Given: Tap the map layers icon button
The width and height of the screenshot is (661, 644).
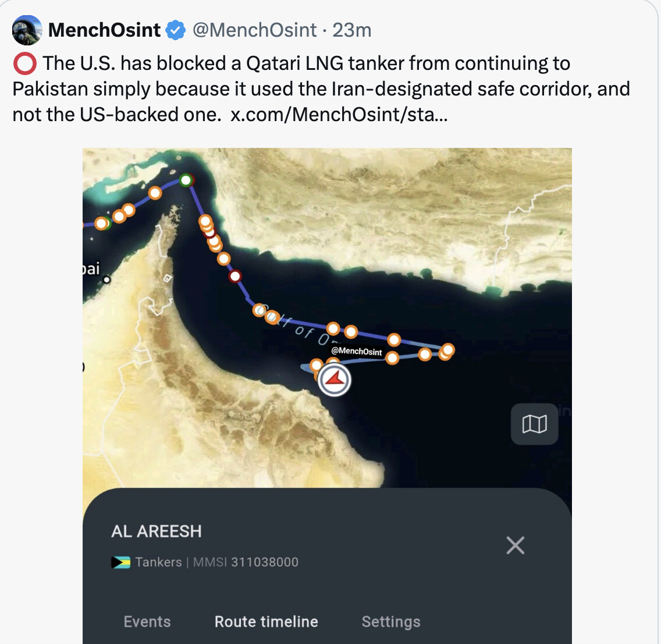Looking at the screenshot, I should [535, 424].
